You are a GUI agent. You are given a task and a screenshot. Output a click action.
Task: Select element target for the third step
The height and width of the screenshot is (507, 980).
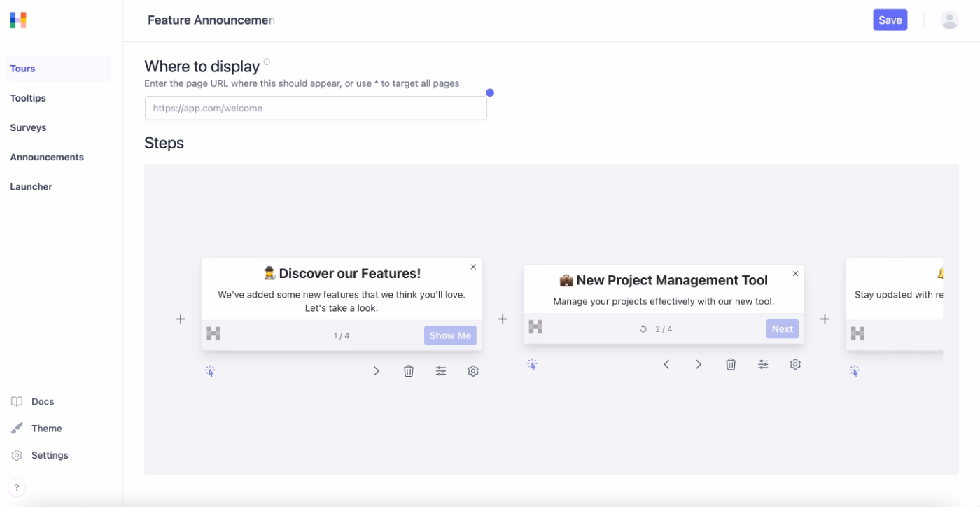[854, 371]
